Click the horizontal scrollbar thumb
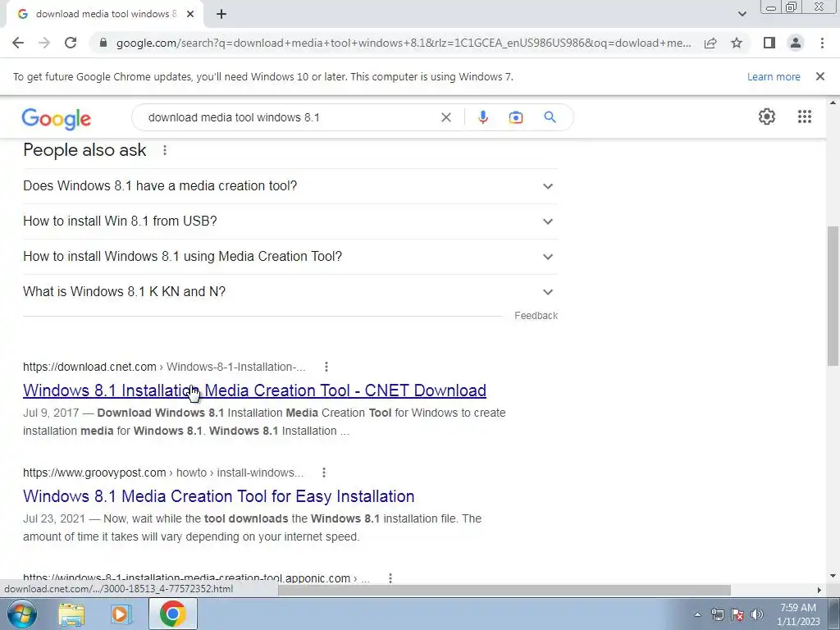 coord(504,590)
